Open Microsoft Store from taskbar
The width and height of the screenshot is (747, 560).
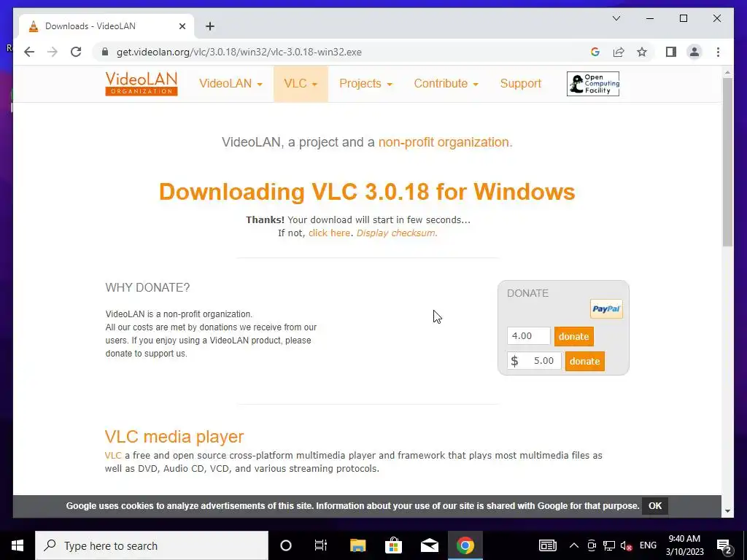click(x=393, y=545)
